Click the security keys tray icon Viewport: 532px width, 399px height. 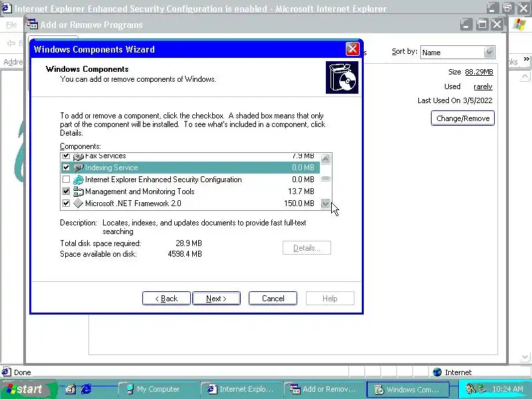click(470, 389)
